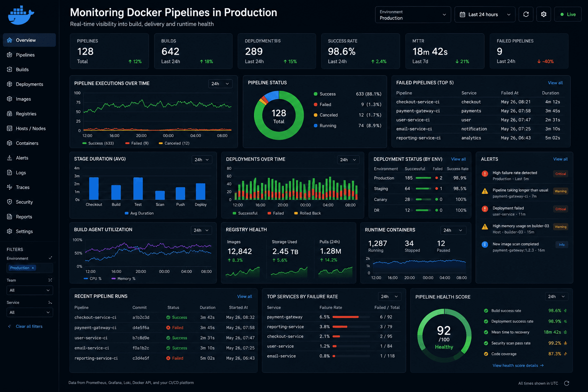Toggle CPU % legend in agent utilization

(x=93, y=279)
